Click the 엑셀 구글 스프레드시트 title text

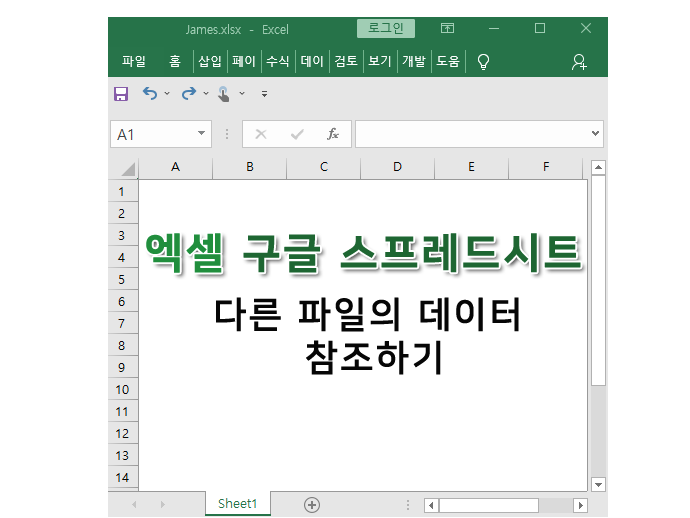pos(364,253)
